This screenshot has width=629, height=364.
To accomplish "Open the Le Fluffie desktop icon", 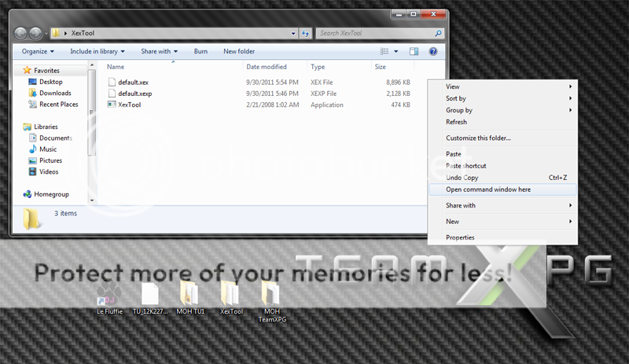I will (109, 294).
